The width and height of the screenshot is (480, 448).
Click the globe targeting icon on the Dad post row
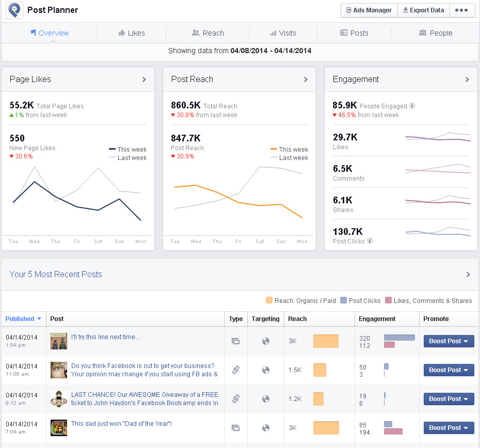[265, 428]
